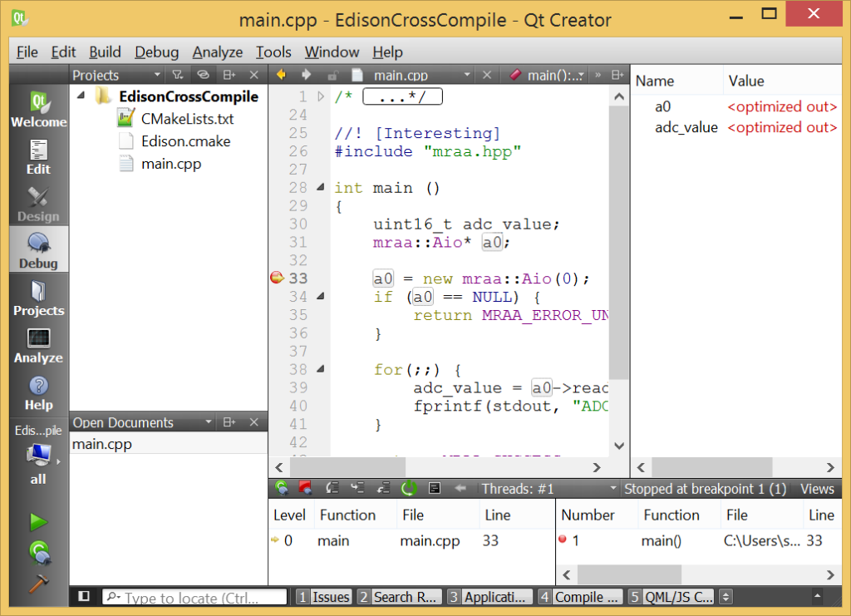The image size is (851, 616).
Task: Open the Views button in the debug toolbar
Action: pos(817,489)
